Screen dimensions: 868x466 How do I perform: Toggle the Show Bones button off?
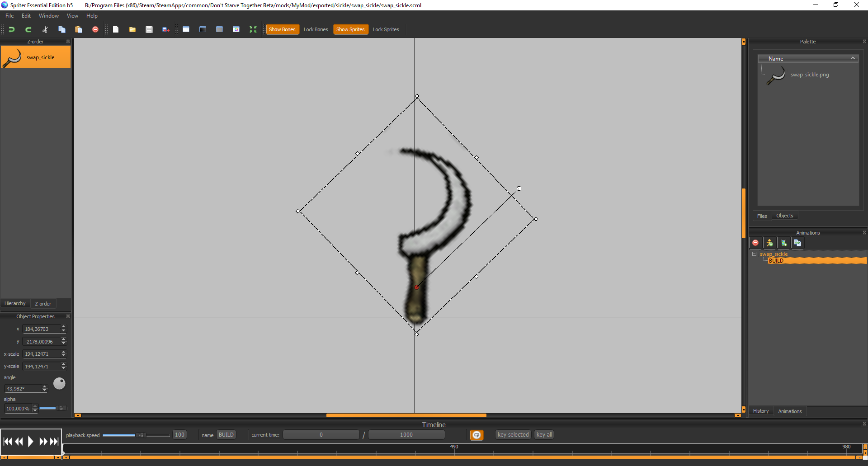(282, 29)
